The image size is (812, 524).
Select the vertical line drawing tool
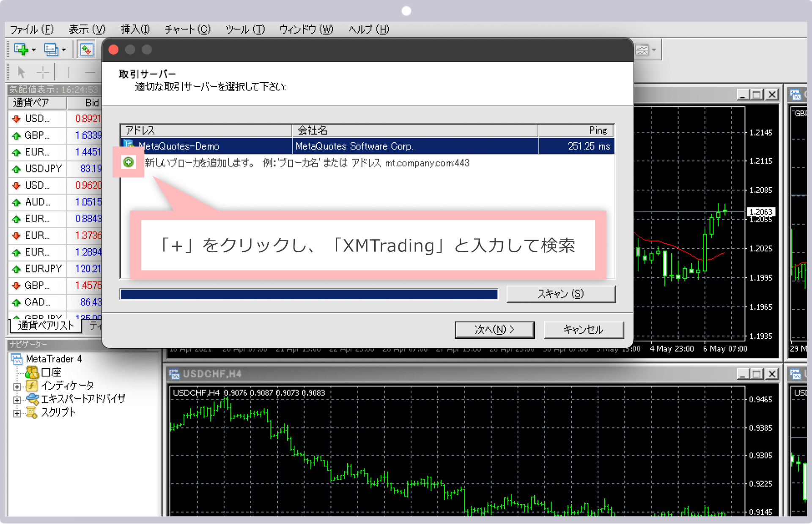[x=69, y=72]
